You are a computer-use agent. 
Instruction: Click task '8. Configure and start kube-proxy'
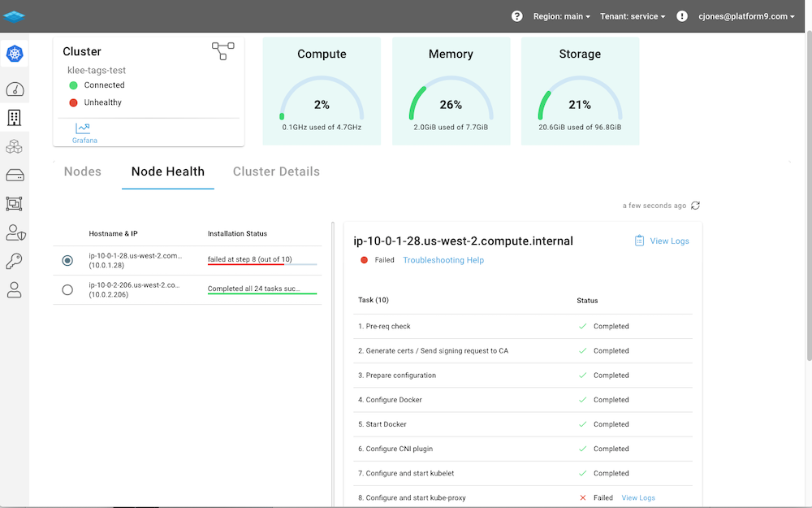pyautogui.click(x=412, y=497)
